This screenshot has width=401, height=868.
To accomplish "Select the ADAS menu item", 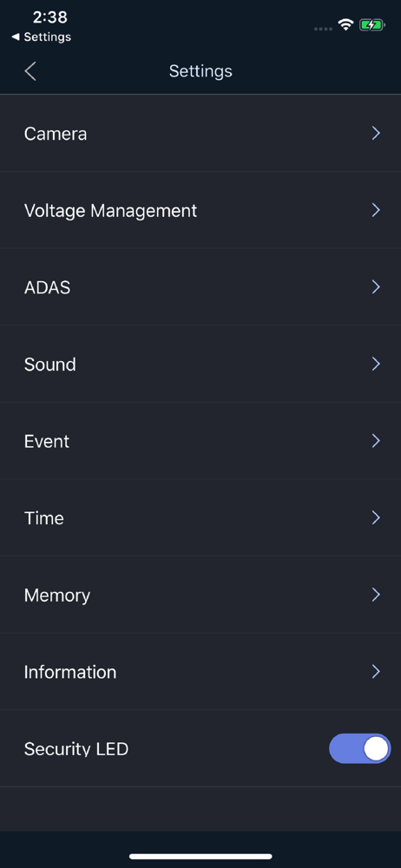I will (200, 287).
